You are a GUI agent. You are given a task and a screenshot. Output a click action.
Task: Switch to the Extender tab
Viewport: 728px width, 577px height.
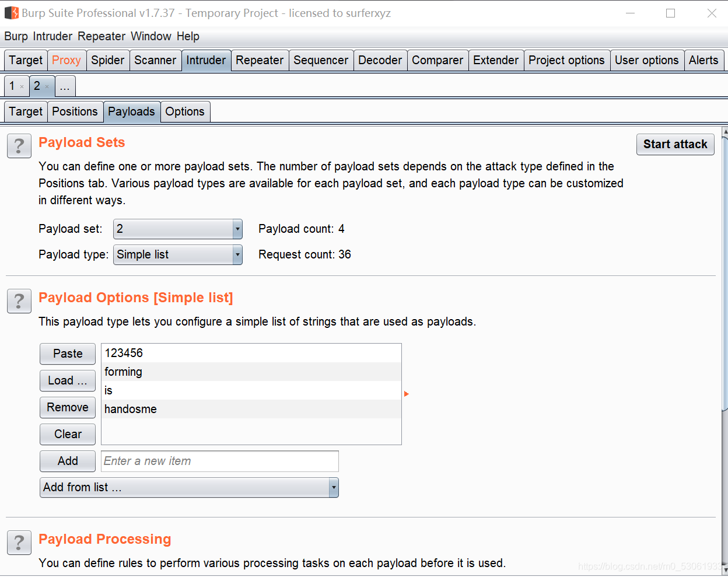tap(496, 60)
